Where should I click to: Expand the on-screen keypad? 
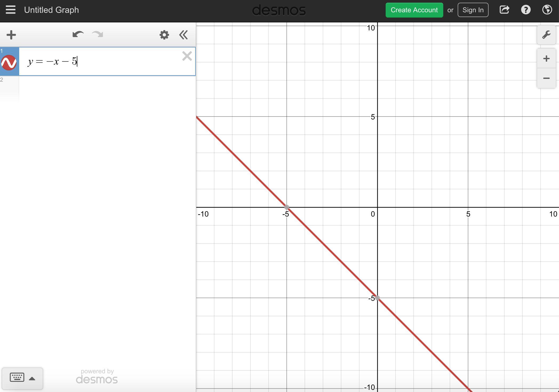(x=22, y=378)
